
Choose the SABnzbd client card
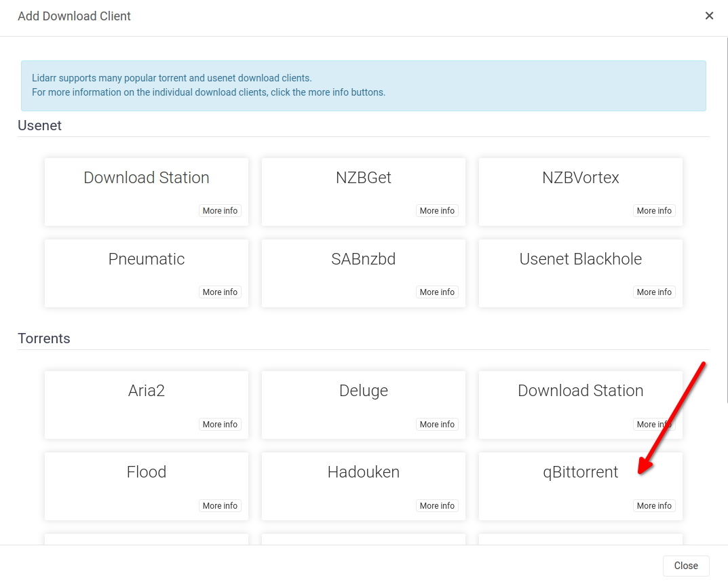click(x=364, y=273)
